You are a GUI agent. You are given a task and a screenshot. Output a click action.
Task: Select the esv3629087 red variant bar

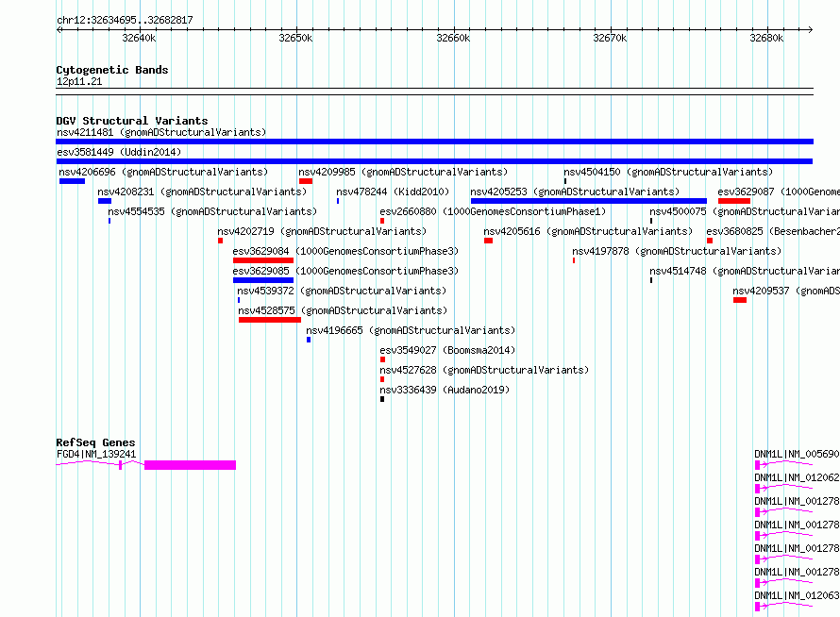tap(734, 201)
